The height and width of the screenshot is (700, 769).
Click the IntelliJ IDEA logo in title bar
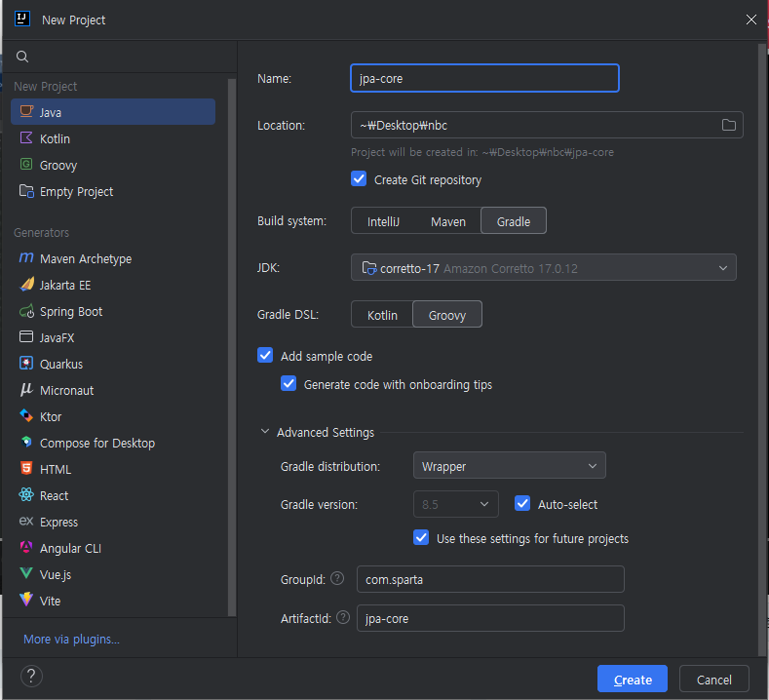click(x=22, y=19)
